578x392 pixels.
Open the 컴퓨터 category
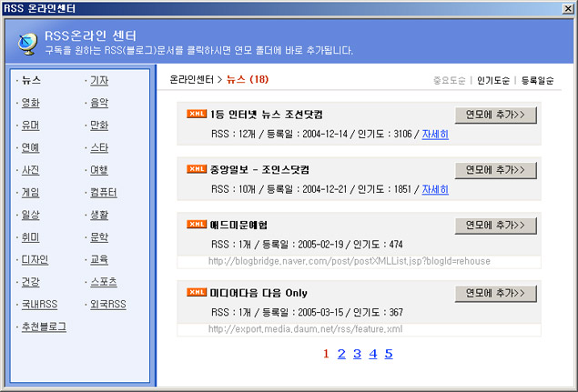pos(103,192)
